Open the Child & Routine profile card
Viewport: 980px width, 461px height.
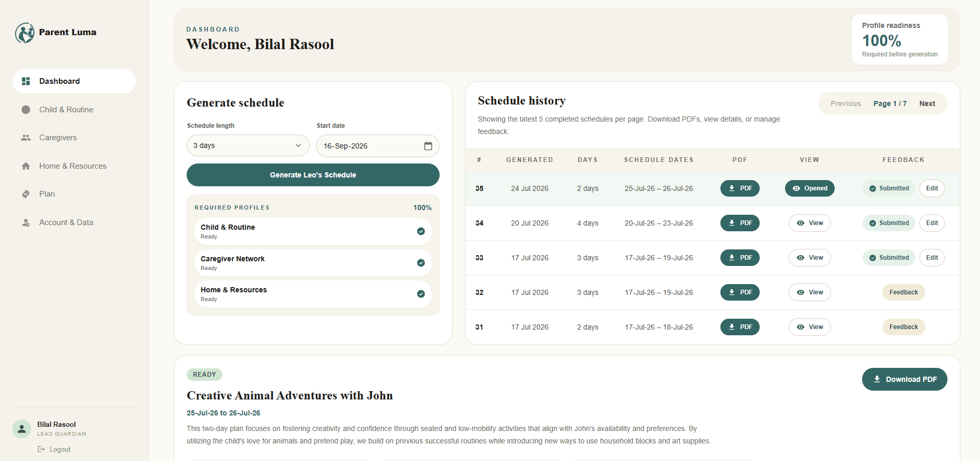pos(313,231)
